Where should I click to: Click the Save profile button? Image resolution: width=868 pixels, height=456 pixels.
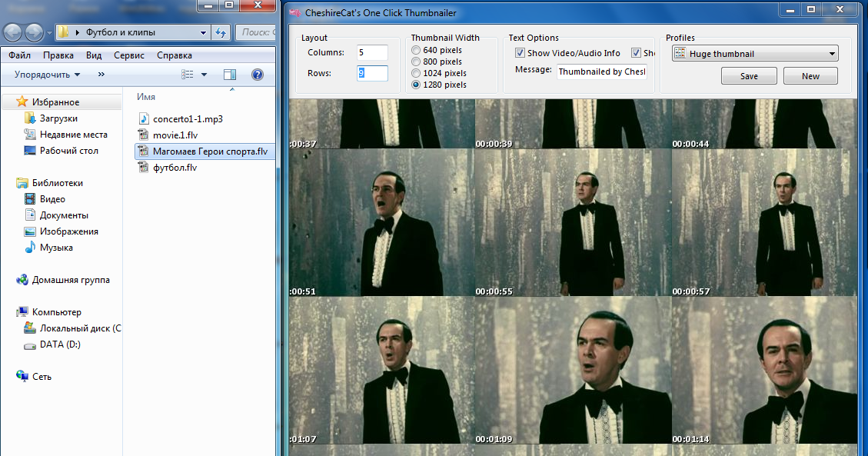coord(749,76)
